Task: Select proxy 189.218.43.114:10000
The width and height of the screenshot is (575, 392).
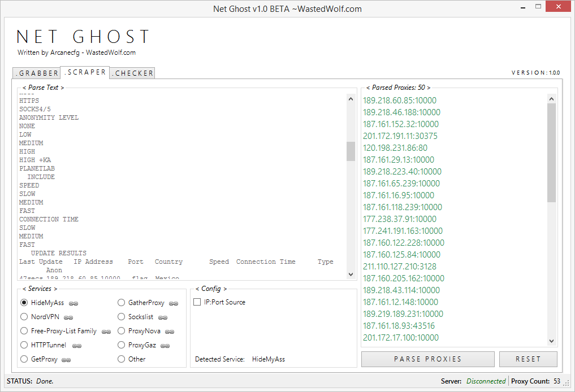Action: pyautogui.click(x=401, y=290)
